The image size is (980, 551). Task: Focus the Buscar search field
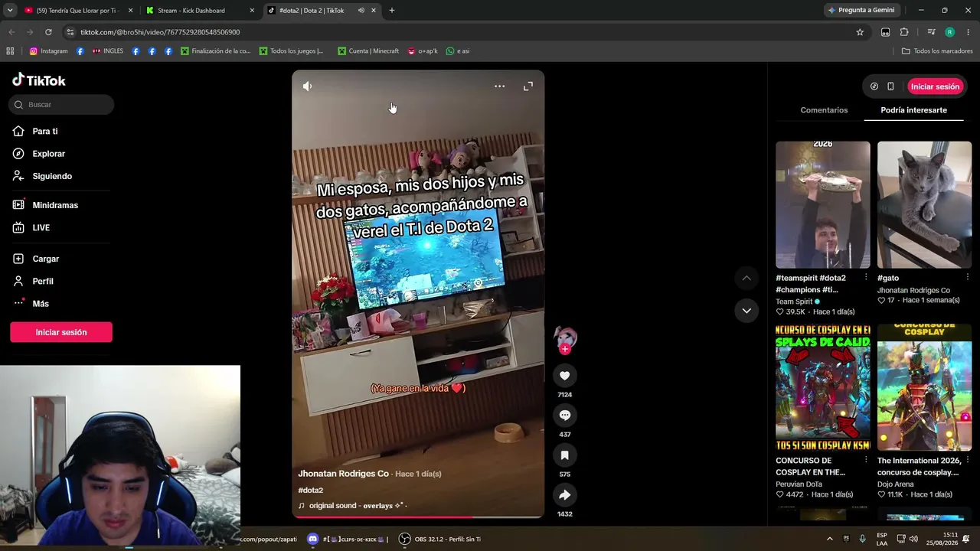[x=62, y=105]
